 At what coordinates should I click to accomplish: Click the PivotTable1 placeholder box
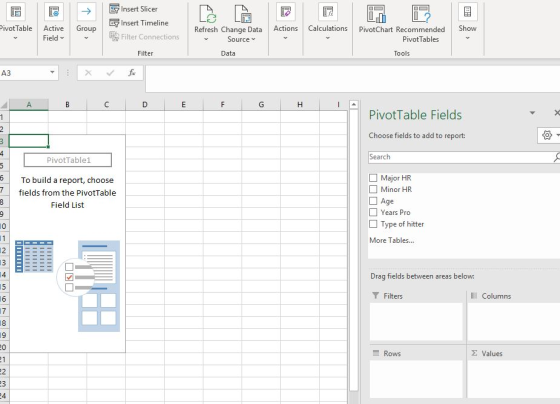click(68, 160)
